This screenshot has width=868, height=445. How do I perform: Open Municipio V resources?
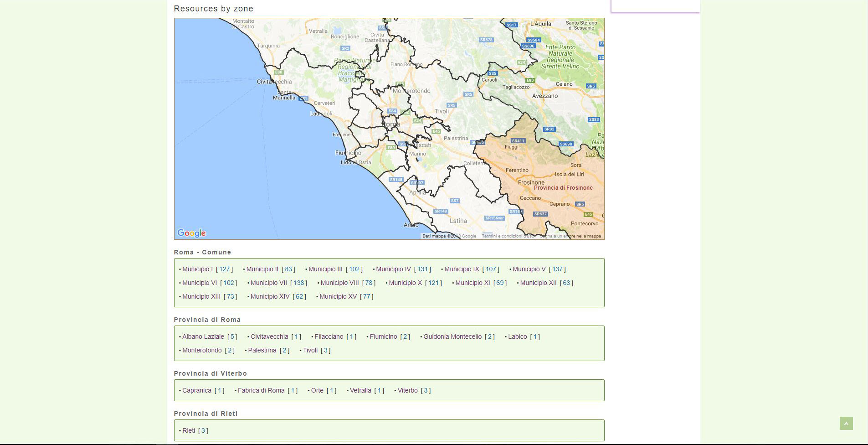[x=529, y=269]
